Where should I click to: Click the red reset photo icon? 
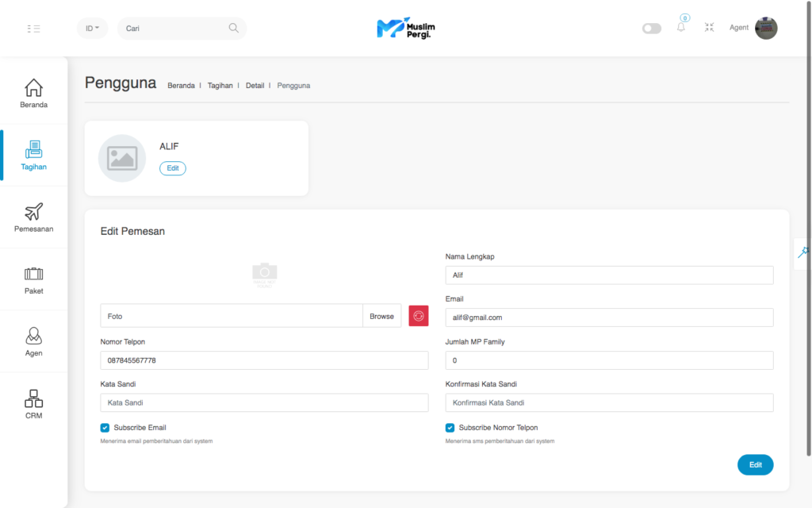pyautogui.click(x=419, y=316)
